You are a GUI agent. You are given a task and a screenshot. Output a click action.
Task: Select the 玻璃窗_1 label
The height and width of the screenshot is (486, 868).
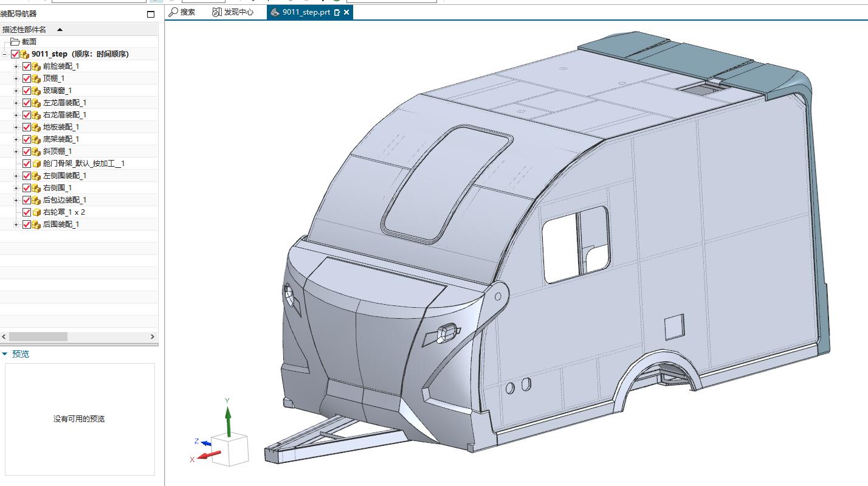coord(57,91)
